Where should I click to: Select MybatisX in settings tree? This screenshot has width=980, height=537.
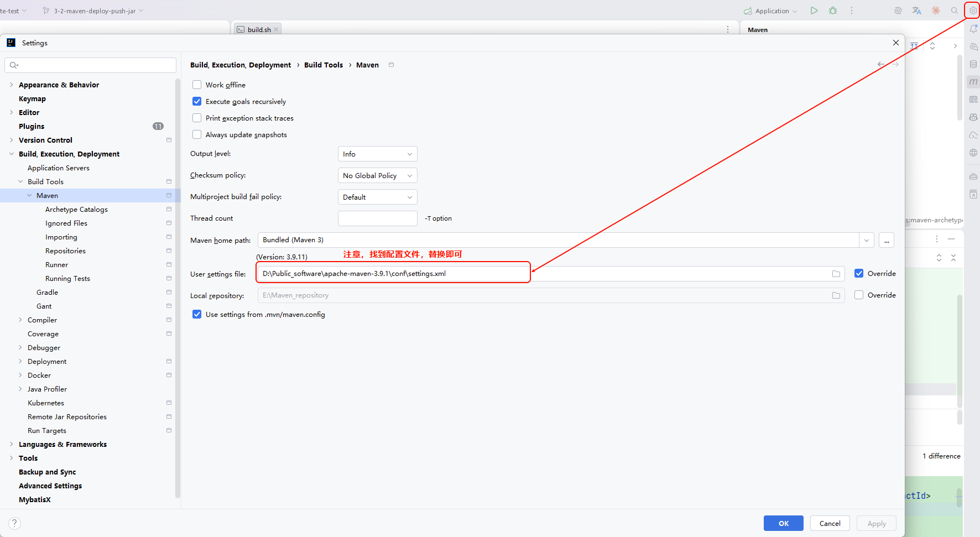click(34, 499)
